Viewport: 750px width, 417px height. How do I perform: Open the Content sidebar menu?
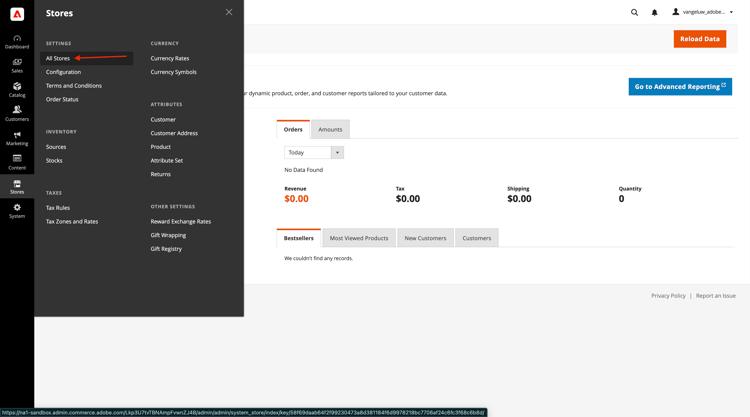point(17,162)
